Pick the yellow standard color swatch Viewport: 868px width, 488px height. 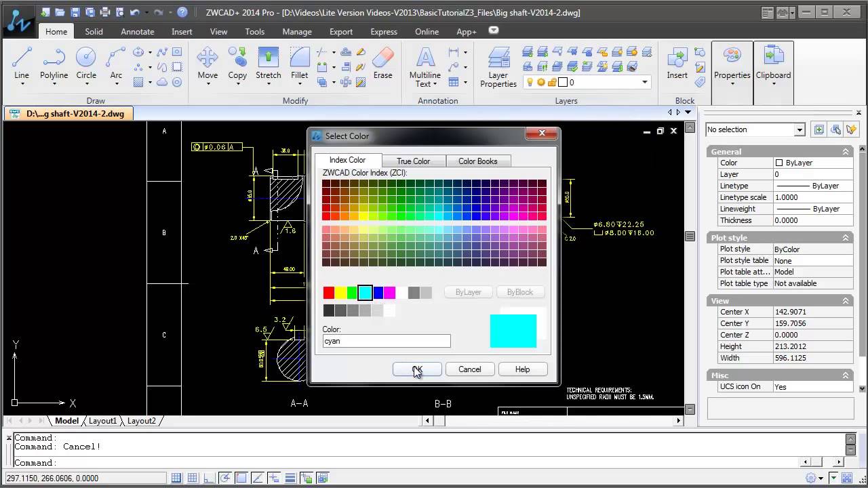pyautogui.click(x=340, y=293)
